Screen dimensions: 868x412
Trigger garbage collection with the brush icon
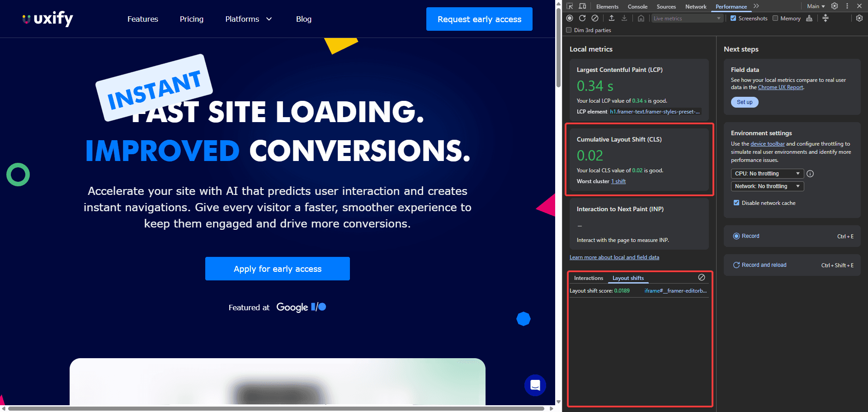809,18
